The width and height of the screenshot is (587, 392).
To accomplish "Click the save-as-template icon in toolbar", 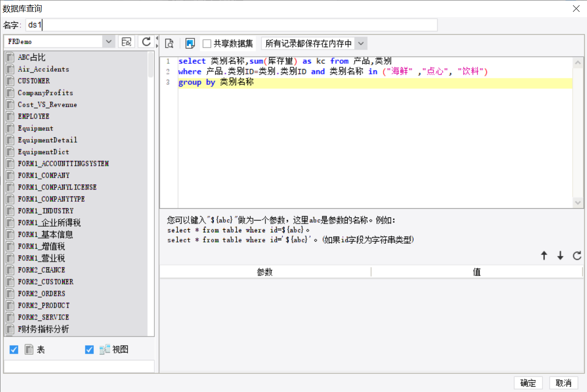I will tap(190, 43).
